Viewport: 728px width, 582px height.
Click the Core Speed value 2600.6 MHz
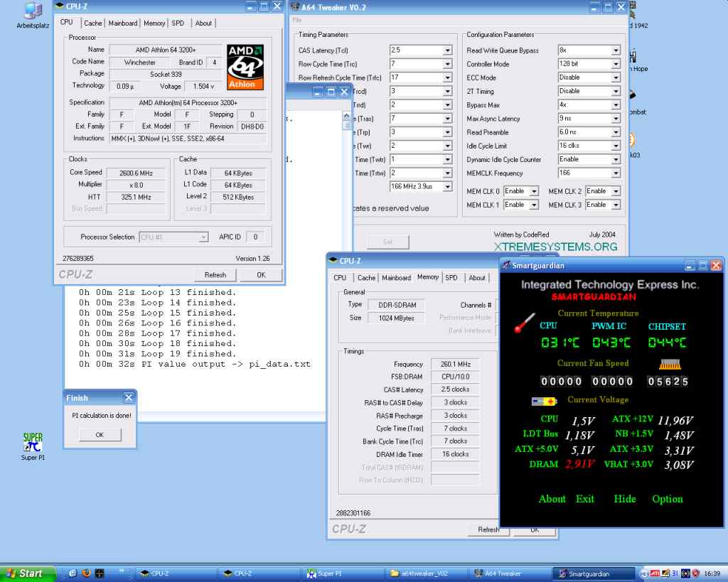[x=136, y=173]
